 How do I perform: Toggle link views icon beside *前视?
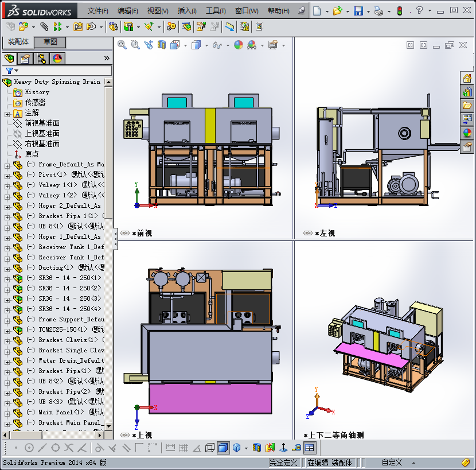125,233
